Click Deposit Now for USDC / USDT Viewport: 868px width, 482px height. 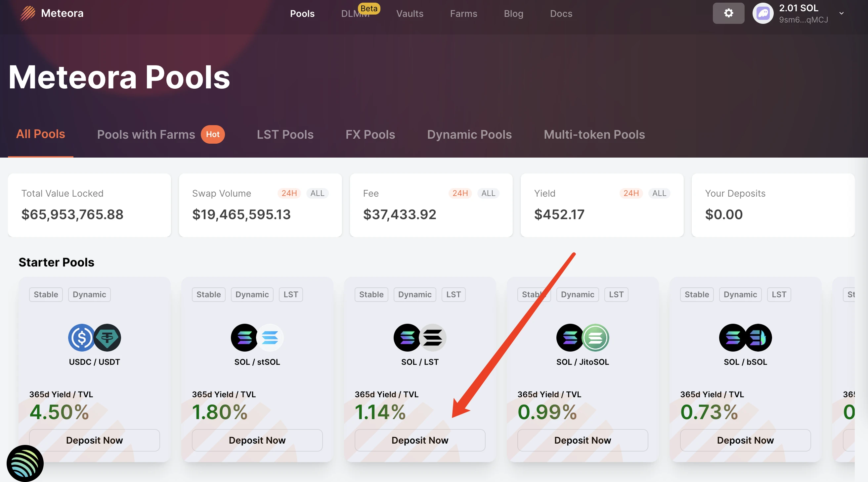[94, 440]
